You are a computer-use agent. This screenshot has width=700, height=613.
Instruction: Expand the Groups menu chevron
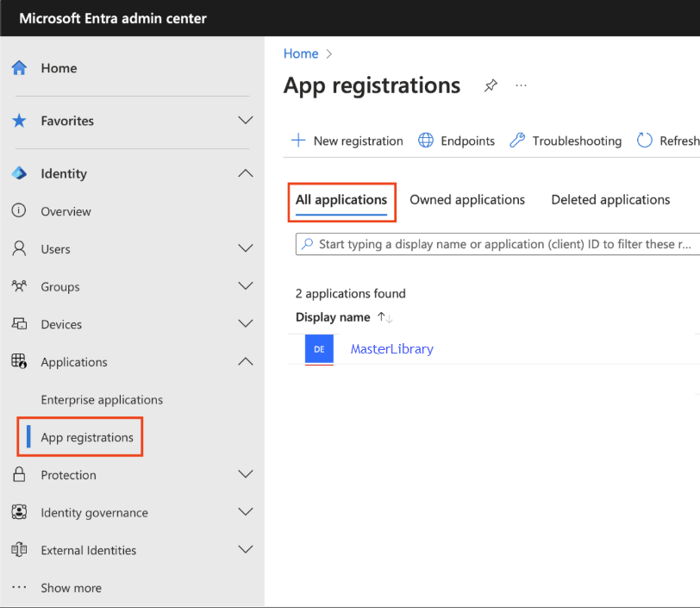pyautogui.click(x=246, y=285)
